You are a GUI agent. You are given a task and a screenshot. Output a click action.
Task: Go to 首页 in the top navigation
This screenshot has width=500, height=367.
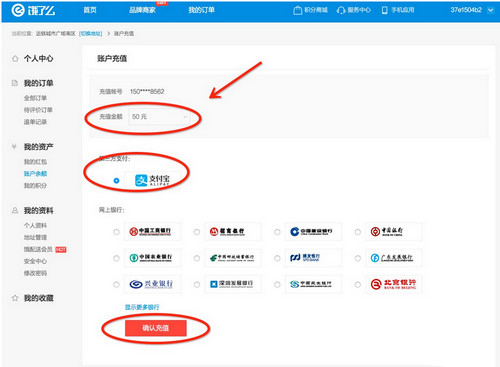(x=90, y=10)
